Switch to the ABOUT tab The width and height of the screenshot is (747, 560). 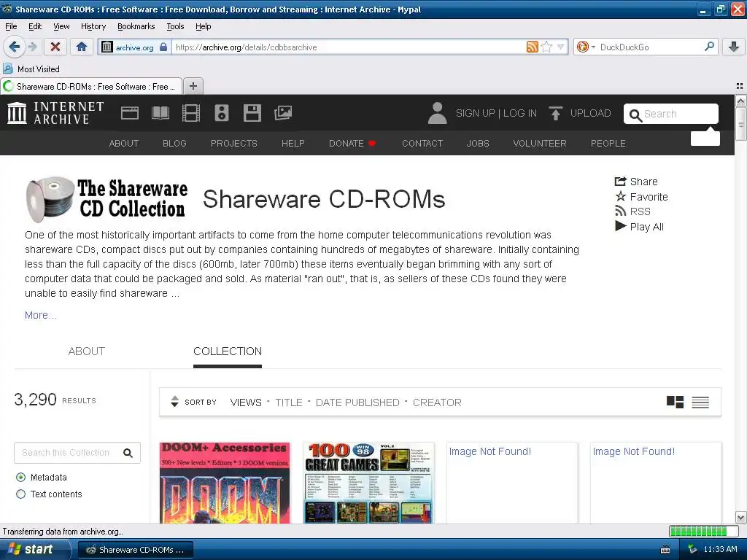coord(86,351)
